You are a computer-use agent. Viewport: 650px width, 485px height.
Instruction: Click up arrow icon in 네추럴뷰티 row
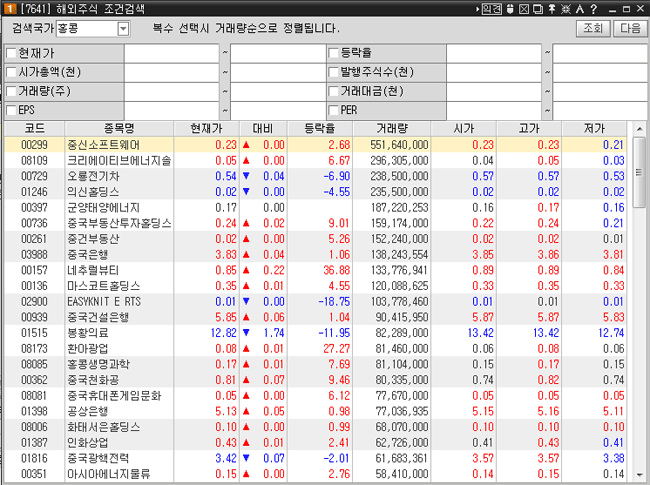coord(246,270)
